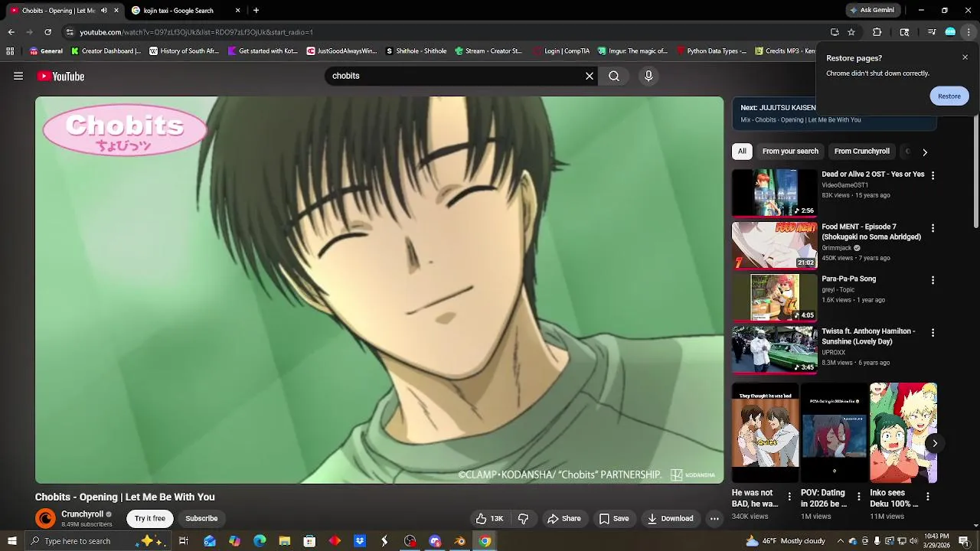Open History of South Afr... bookmark
Viewport: 980px width, 551px height.
(x=184, y=51)
